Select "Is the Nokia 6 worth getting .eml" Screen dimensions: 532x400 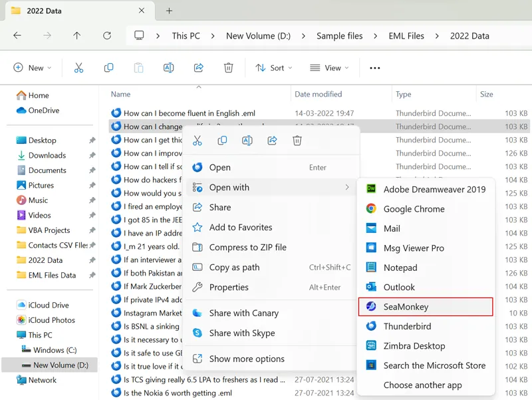click(x=178, y=393)
